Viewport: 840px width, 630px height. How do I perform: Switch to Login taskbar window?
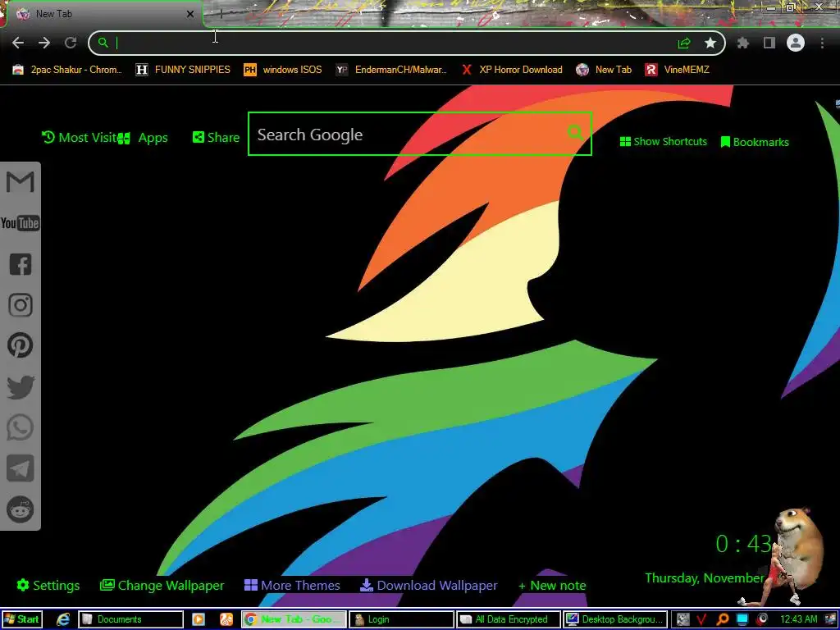coord(401,619)
